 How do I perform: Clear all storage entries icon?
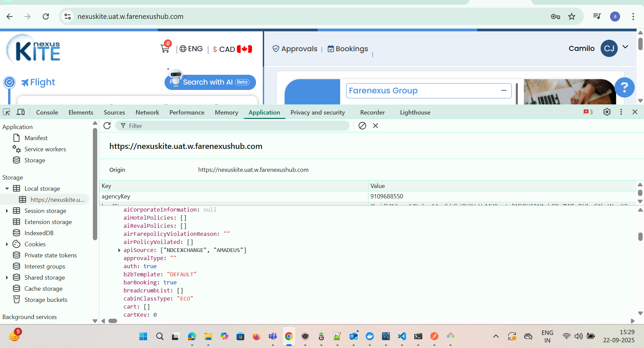(362, 126)
